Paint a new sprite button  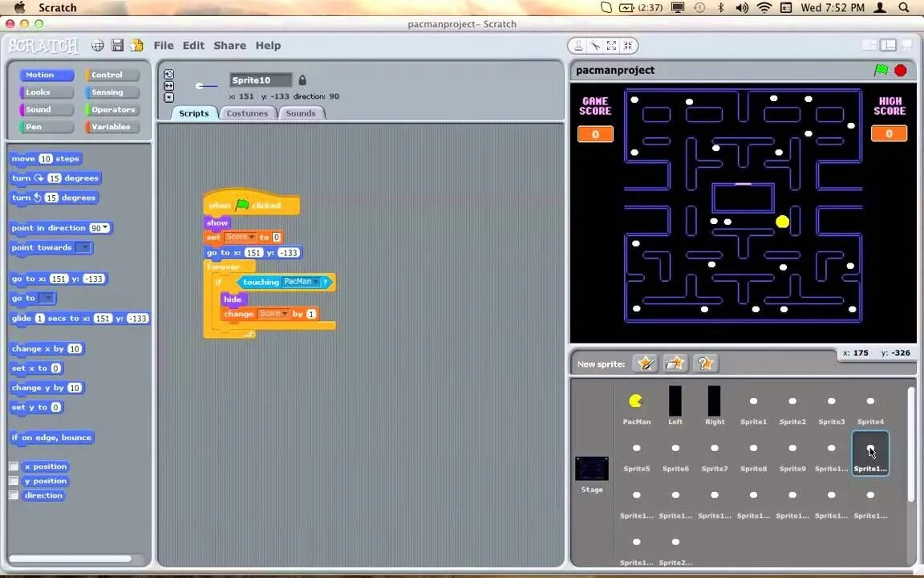click(645, 364)
